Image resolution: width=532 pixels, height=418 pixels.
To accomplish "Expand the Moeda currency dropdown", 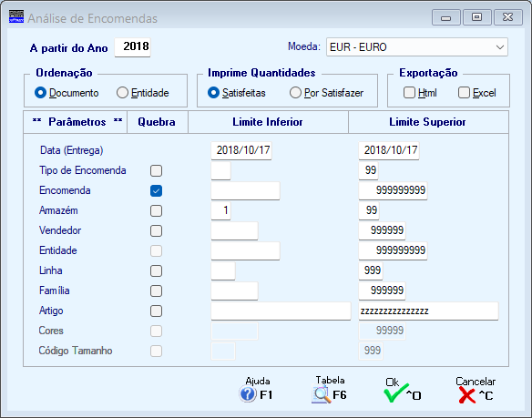I will click(x=416, y=46).
